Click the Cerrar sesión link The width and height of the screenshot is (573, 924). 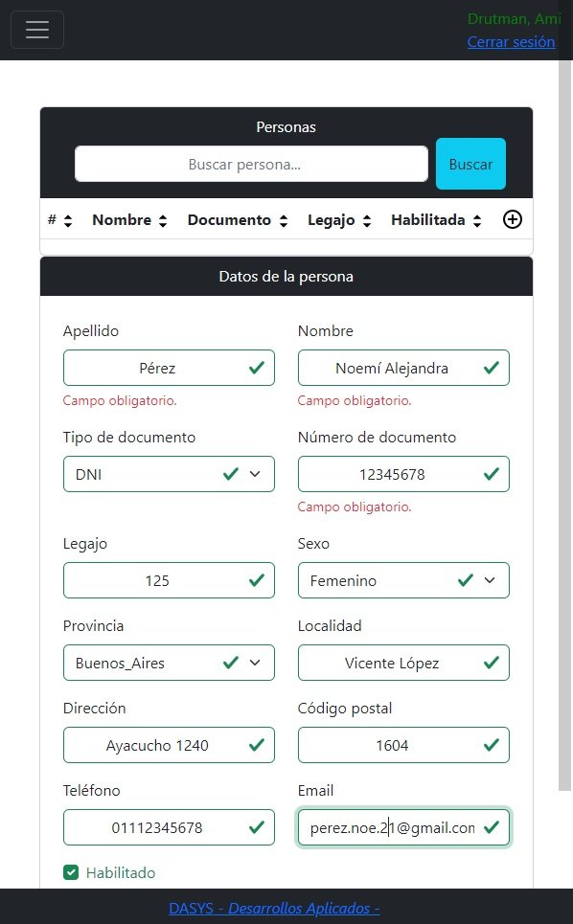(511, 42)
